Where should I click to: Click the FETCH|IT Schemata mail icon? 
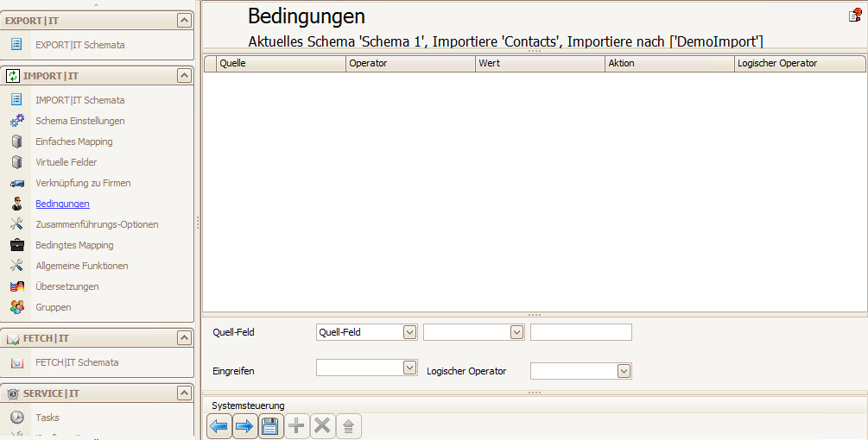pos(16,362)
